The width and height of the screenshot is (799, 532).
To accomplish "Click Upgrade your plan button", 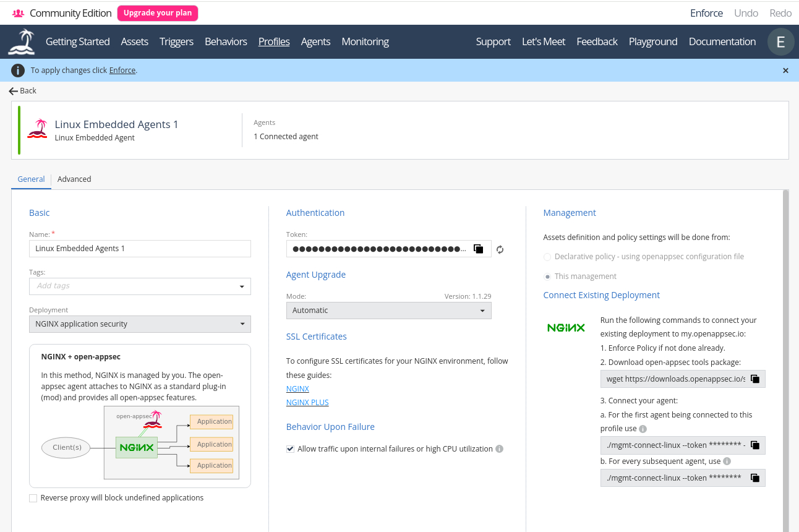I will (157, 13).
